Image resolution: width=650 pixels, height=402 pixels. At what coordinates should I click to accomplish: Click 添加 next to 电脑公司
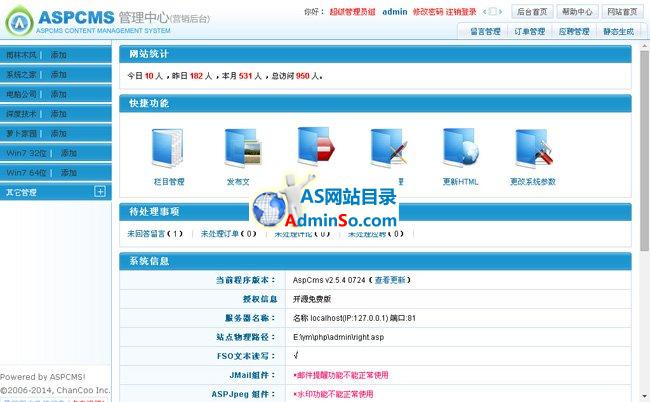pos(58,94)
